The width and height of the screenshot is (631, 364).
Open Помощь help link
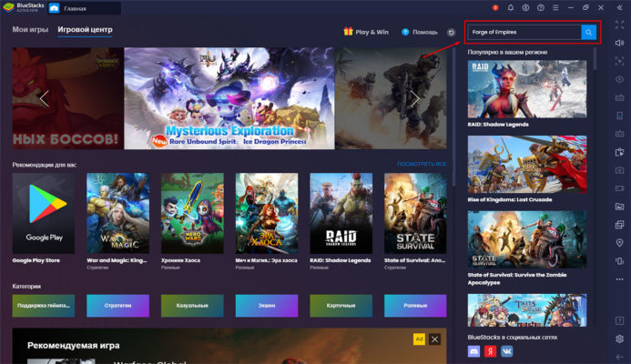(420, 32)
